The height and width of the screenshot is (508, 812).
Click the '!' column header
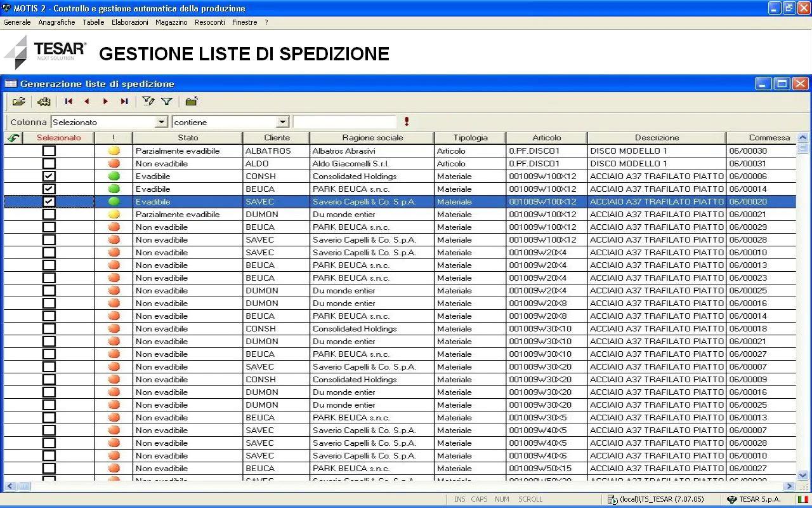pyautogui.click(x=114, y=138)
